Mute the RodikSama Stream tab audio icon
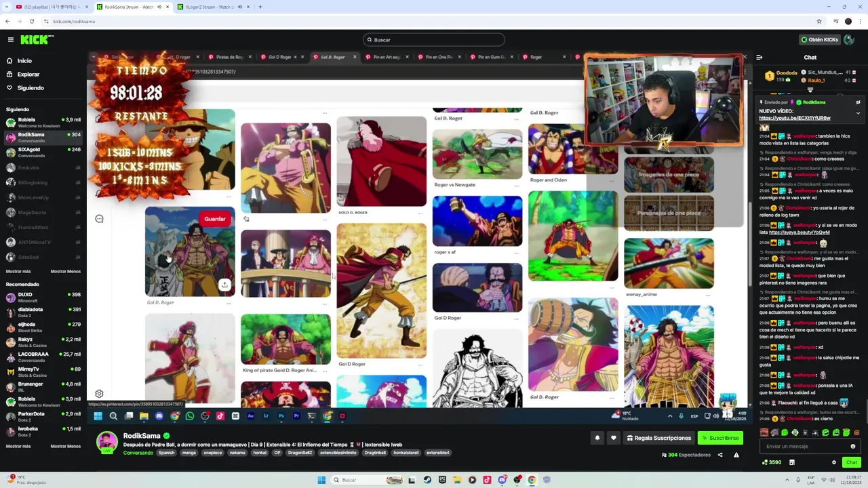Image resolution: width=868 pixels, height=488 pixels. 159,7
